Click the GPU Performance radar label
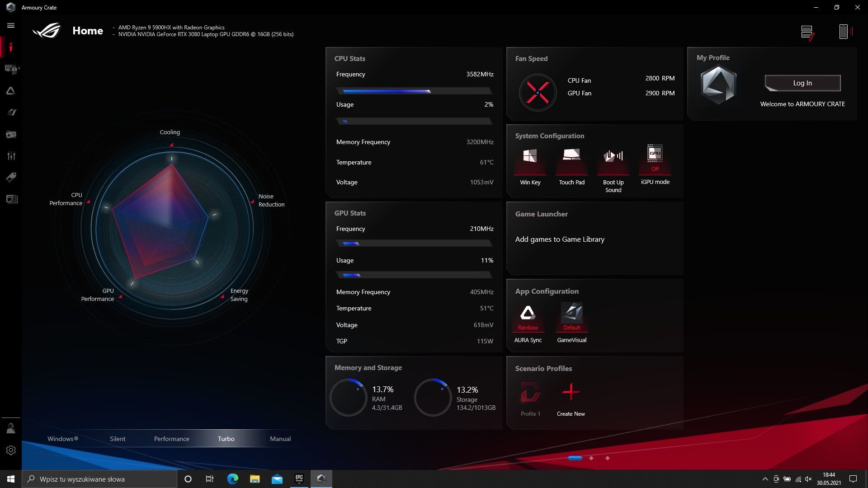The height and width of the screenshot is (488, 868). [97, 295]
